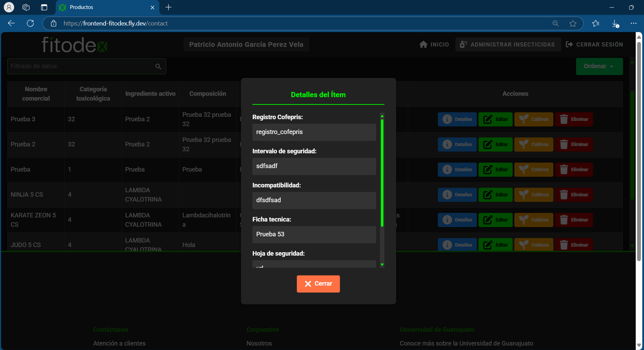The height and width of the screenshot is (350, 644).
Task: Click CERRAR SESIÓN to log out
Action: (x=594, y=44)
